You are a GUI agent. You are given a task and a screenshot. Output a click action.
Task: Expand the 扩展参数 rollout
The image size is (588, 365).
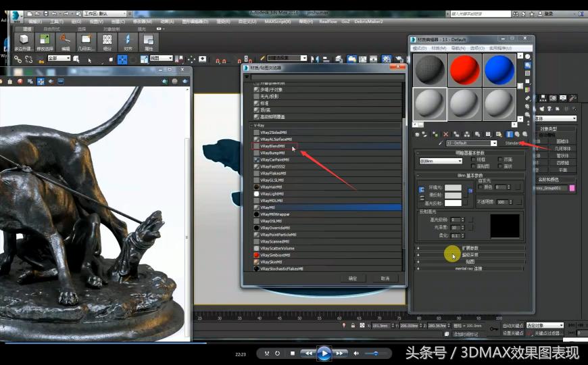point(470,248)
